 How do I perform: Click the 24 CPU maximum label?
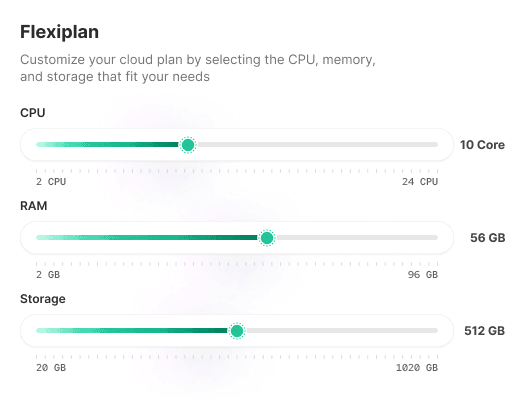click(x=420, y=182)
